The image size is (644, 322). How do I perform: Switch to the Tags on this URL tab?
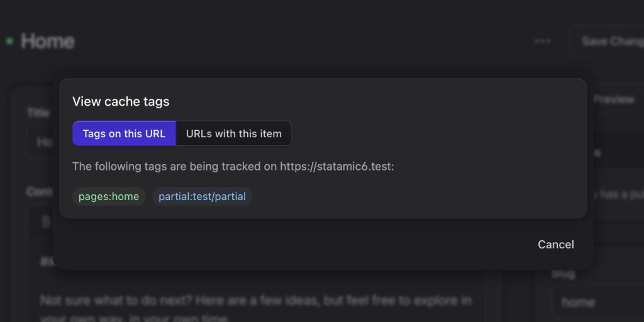[x=124, y=133]
